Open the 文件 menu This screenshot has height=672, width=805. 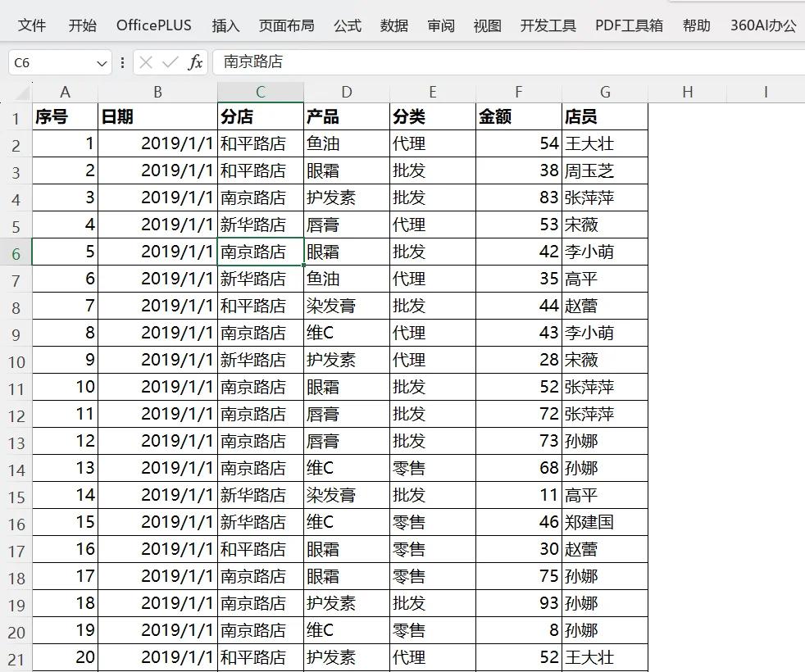click(x=32, y=25)
